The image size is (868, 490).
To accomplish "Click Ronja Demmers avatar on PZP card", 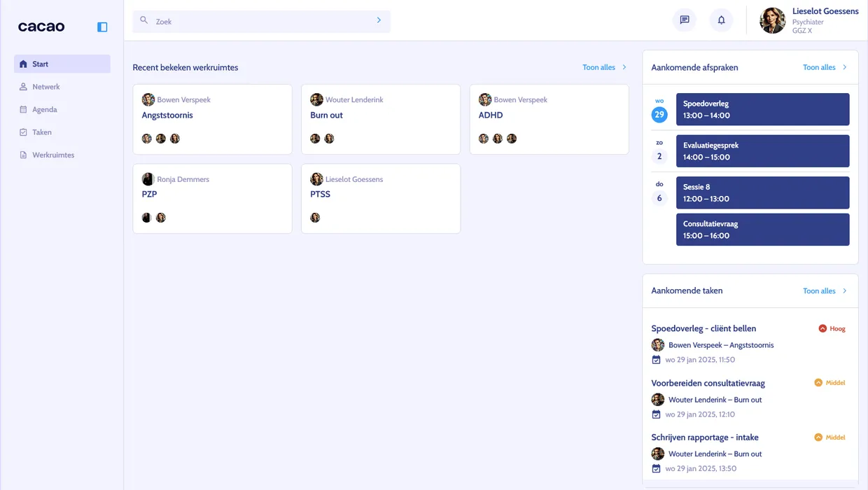I will (x=148, y=179).
